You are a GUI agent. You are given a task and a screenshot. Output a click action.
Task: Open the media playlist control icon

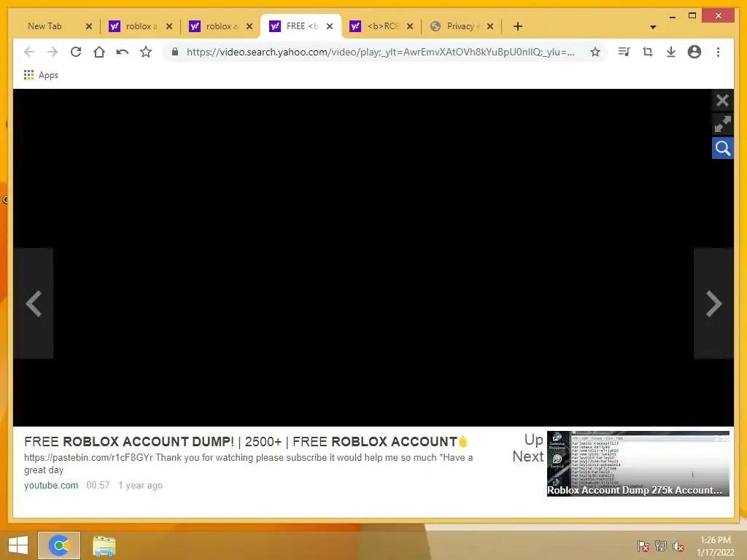coord(624,52)
